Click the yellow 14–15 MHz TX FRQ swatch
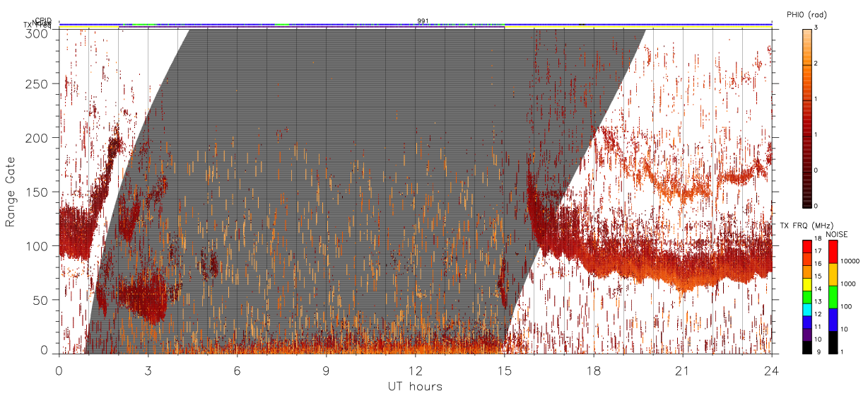The height and width of the screenshot is (401, 868). point(807,284)
